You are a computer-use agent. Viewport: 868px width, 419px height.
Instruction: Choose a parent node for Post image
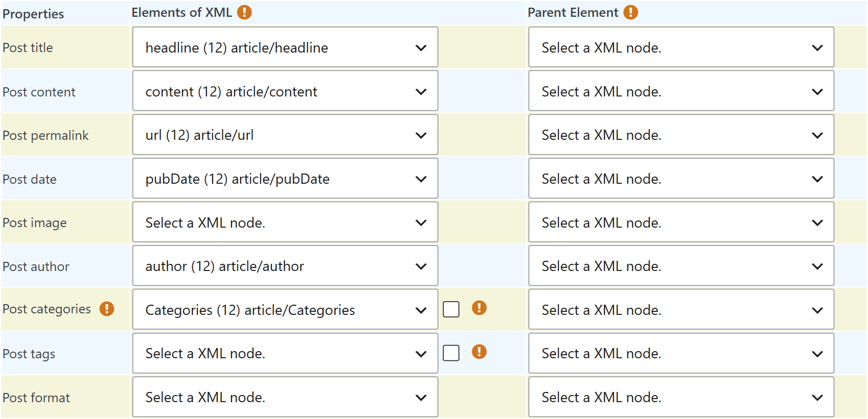[681, 223]
